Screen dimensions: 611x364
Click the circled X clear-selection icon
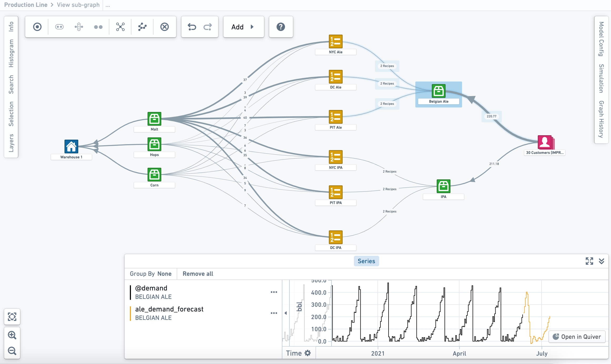(x=165, y=27)
